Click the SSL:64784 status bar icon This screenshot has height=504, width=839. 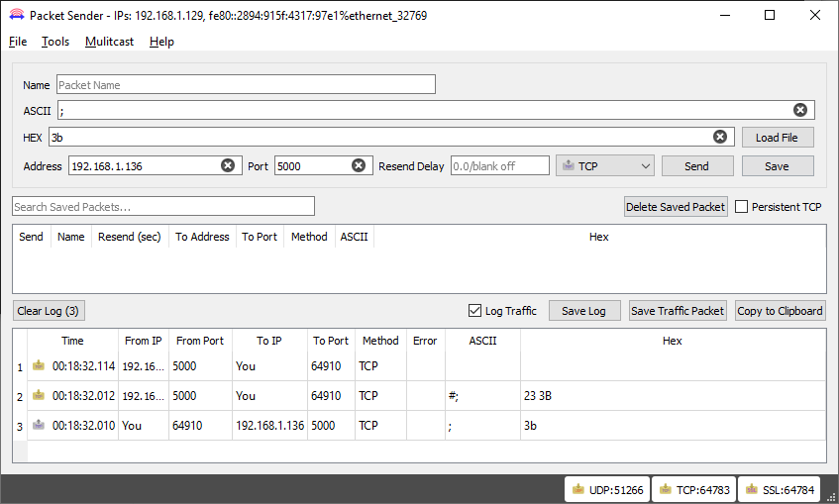click(x=752, y=489)
